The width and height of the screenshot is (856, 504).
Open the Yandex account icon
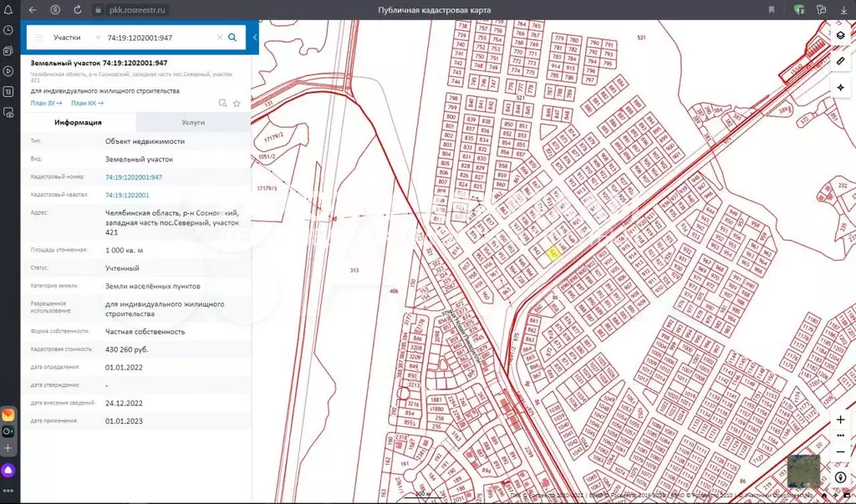point(55,10)
